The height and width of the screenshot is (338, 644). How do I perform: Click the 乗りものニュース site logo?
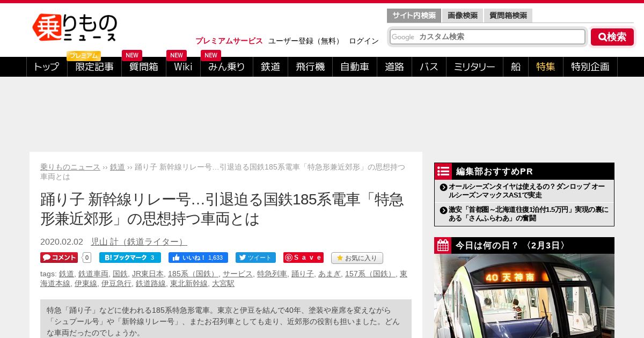point(75,27)
